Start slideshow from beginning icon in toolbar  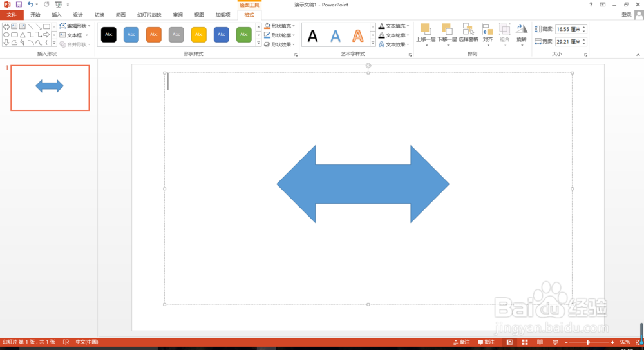pos(59,5)
